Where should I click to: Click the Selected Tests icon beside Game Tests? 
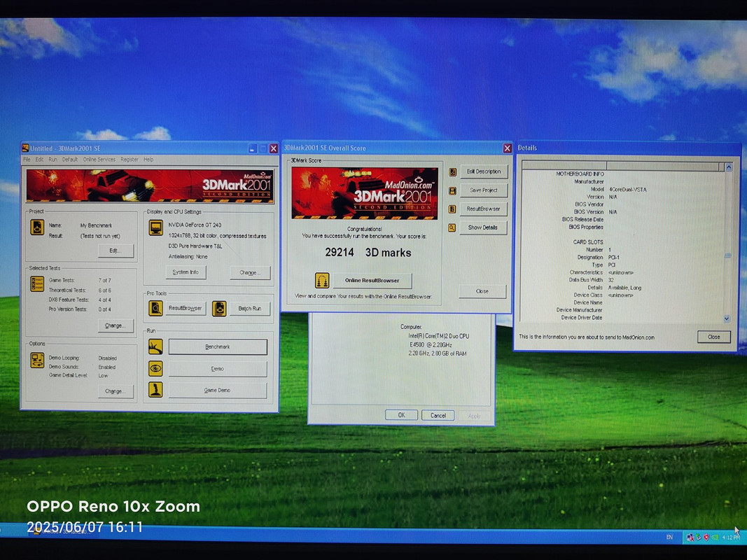click(37, 283)
